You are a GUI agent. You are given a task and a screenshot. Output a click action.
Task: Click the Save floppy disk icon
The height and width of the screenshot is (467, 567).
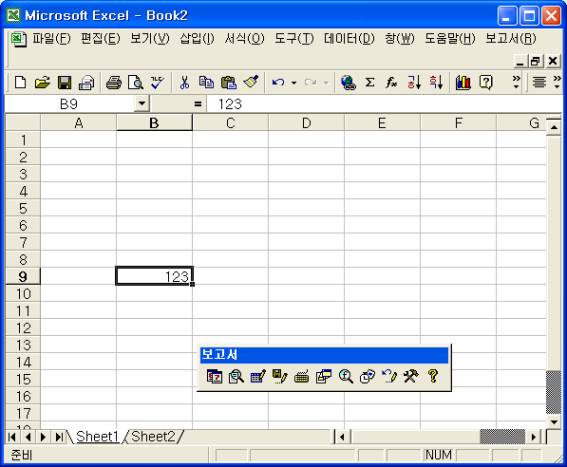click(x=64, y=83)
